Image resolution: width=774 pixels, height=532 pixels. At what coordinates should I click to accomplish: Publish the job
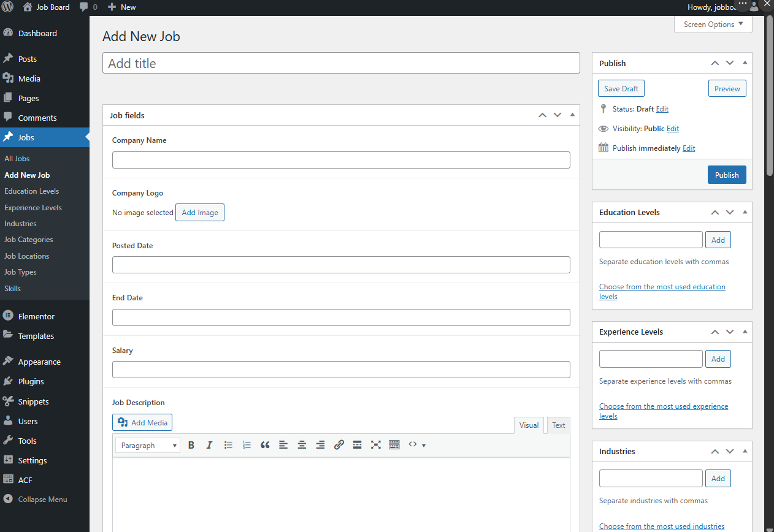click(727, 175)
